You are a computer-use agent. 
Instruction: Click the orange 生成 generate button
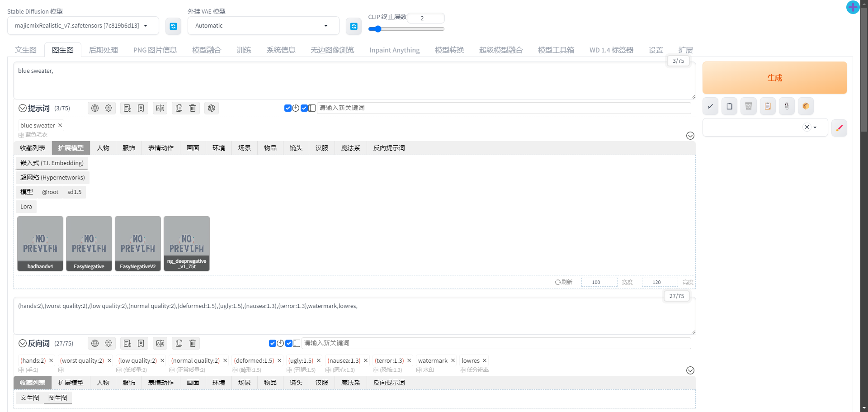[x=774, y=78]
